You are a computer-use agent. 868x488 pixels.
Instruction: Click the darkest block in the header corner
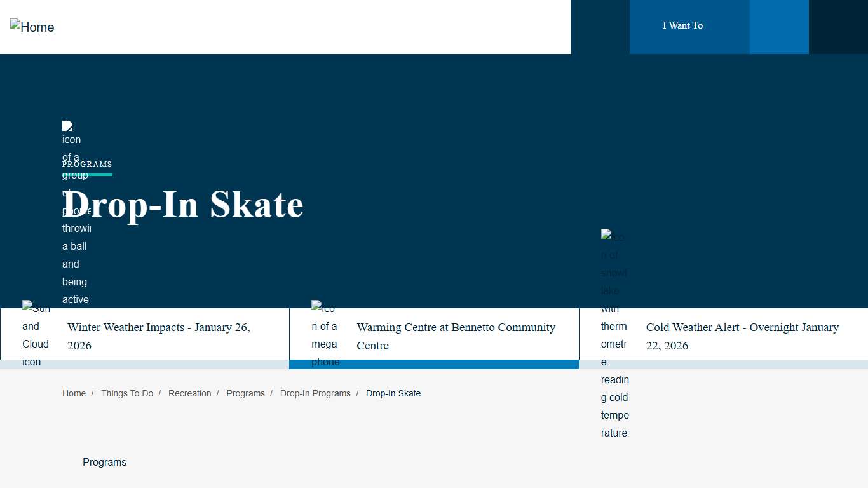click(x=838, y=27)
